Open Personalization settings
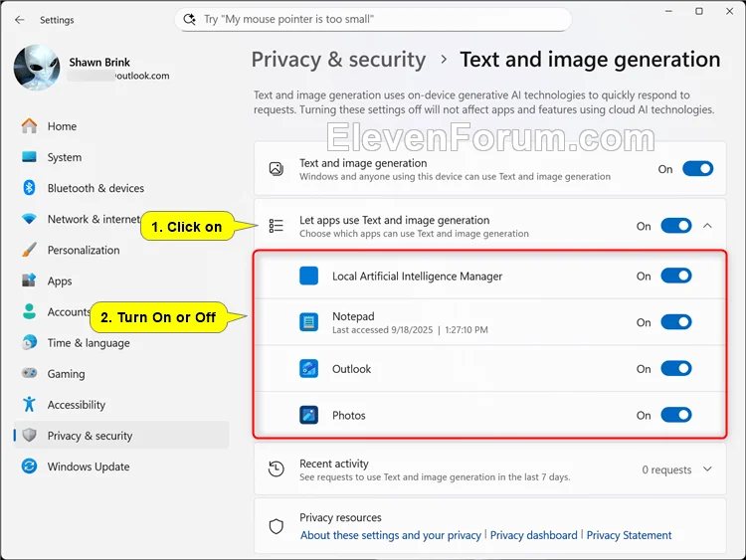Image resolution: width=746 pixels, height=560 pixels. click(x=121, y=250)
